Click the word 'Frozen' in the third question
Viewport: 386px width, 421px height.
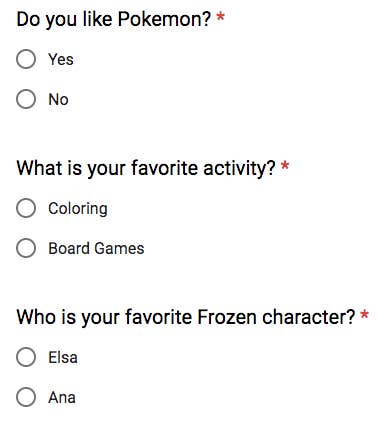point(226,317)
